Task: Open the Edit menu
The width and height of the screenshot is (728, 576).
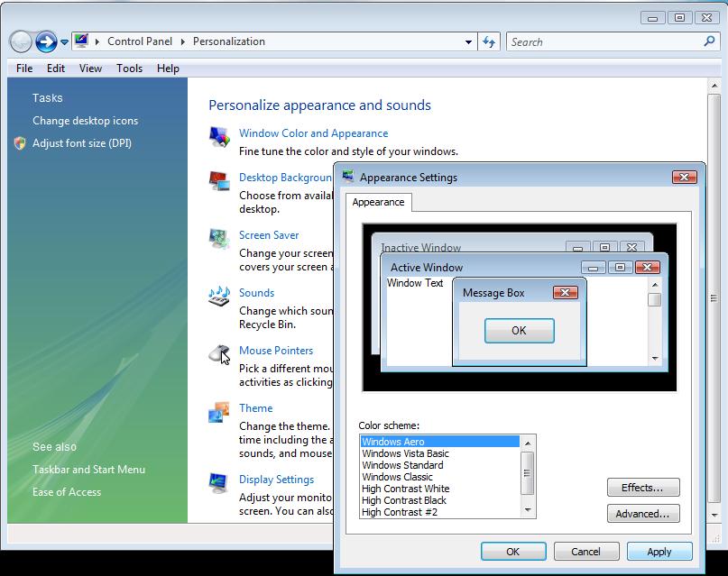Action: tap(56, 69)
